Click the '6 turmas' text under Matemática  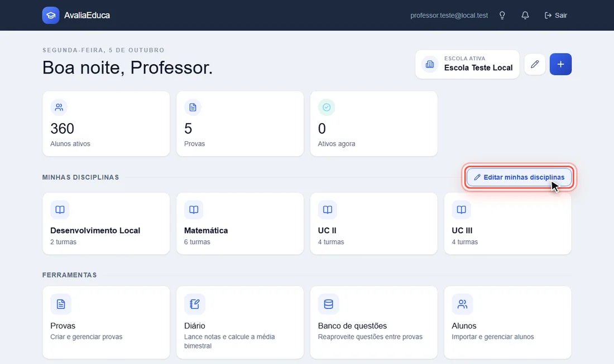tap(197, 241)
